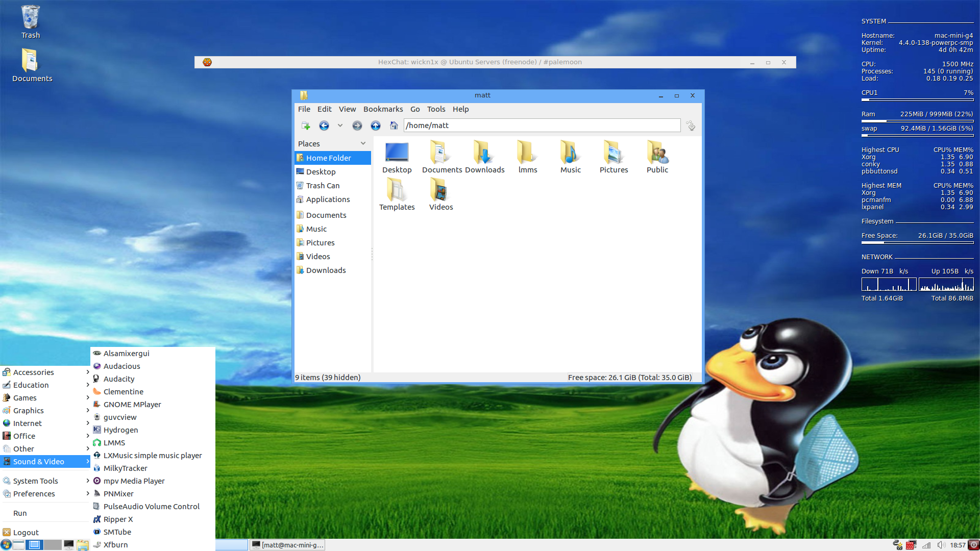980x551 pixels.
Task: Open the Places side pane mode dropdown
Action: coord(363,143)
